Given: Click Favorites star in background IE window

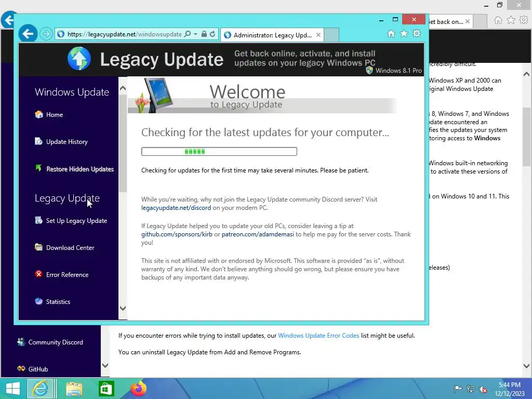Looking at the screenshot, I should (511, 20).
